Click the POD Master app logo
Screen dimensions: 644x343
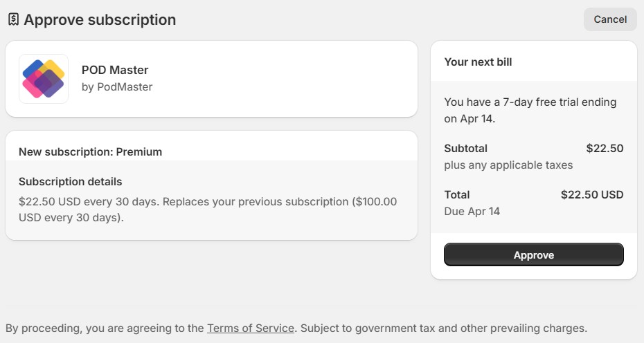44,79
